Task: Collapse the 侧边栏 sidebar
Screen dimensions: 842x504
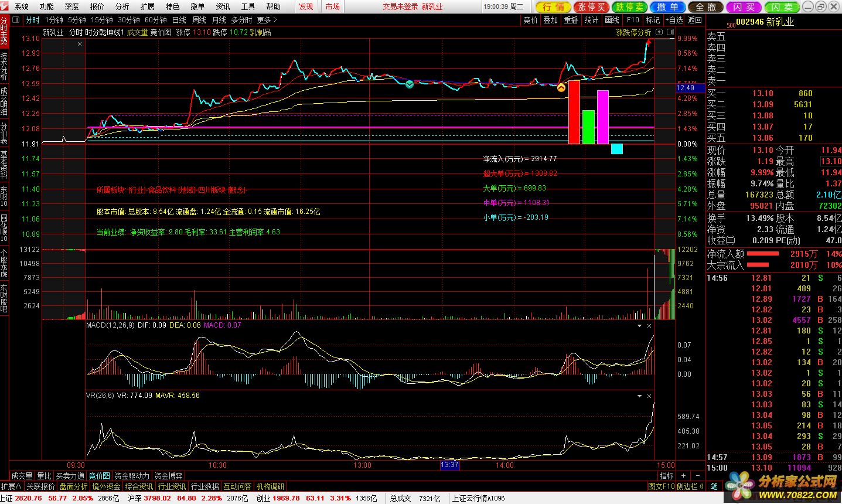Action: tap(690, 486)
